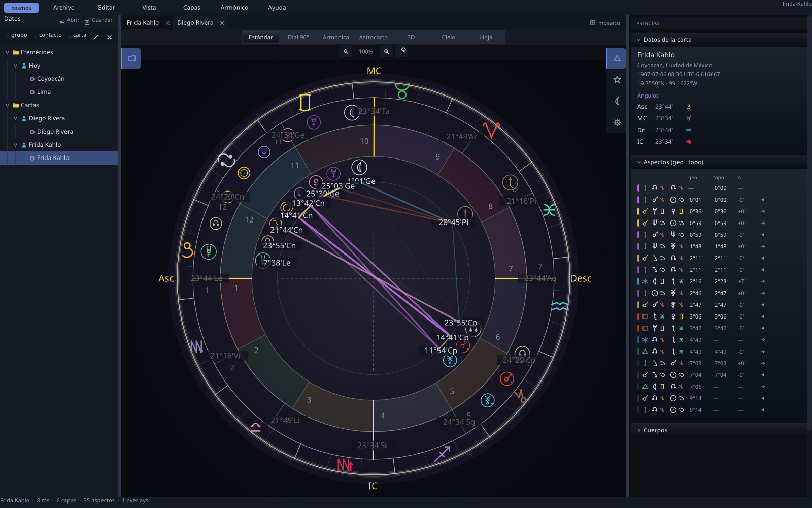Click the crescent moon sidebar icon

click(x=617, y=101)
